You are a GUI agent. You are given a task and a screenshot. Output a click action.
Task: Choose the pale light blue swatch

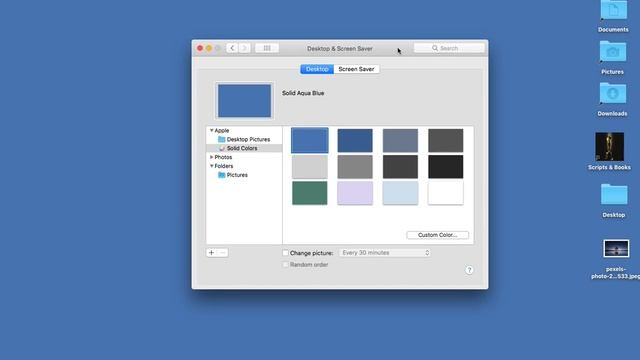pyautogui.click(x=400, y=193)
